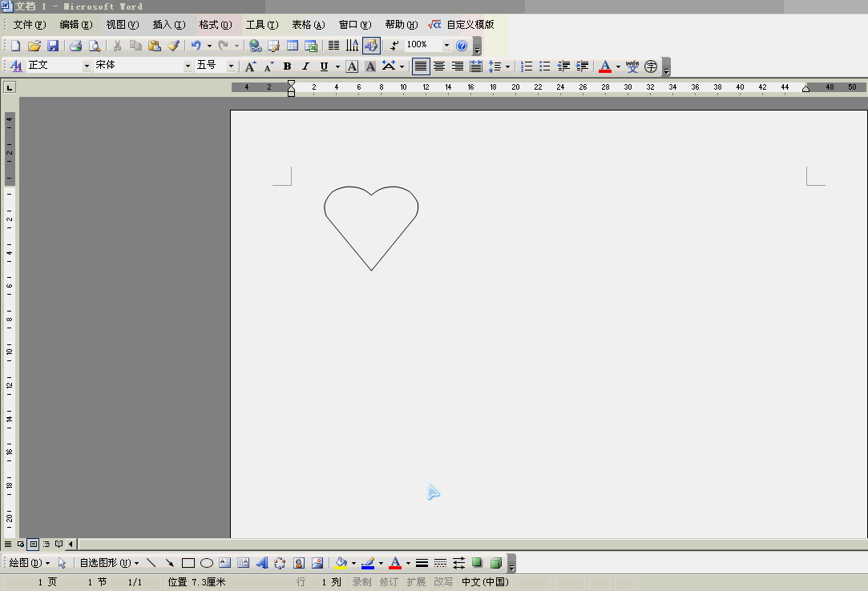
Task: Expand the style dropdown showing 正文
Action: pyautogui.click(x=87, y=66)
